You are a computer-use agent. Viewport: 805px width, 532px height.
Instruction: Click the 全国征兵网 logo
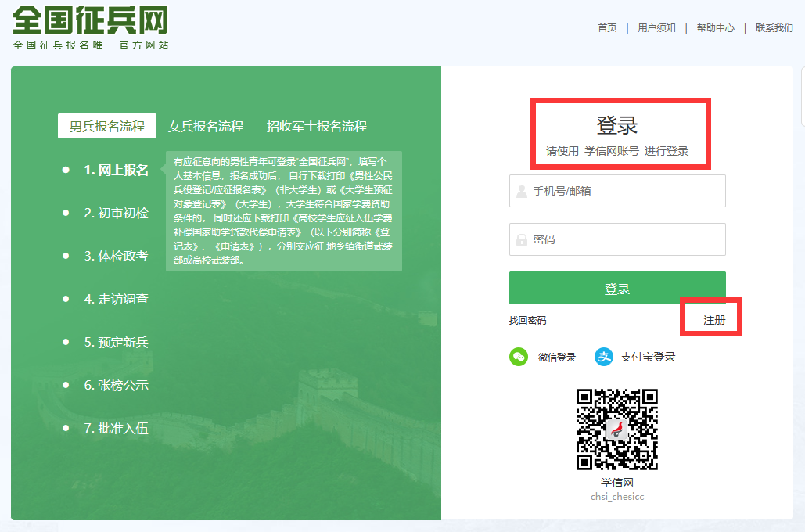(x=91, y=20)
